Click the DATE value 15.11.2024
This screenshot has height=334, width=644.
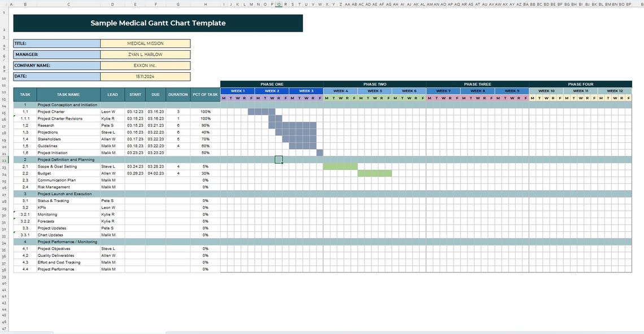tap(145, 76)
